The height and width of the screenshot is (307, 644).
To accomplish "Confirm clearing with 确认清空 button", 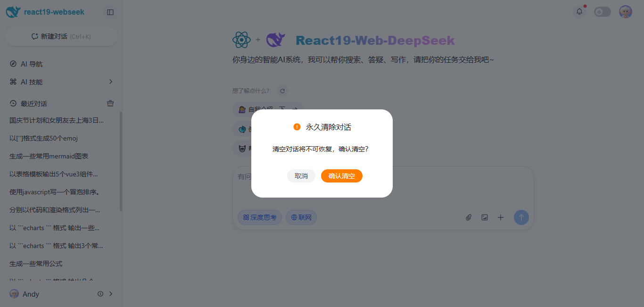I will pos(341,176).
